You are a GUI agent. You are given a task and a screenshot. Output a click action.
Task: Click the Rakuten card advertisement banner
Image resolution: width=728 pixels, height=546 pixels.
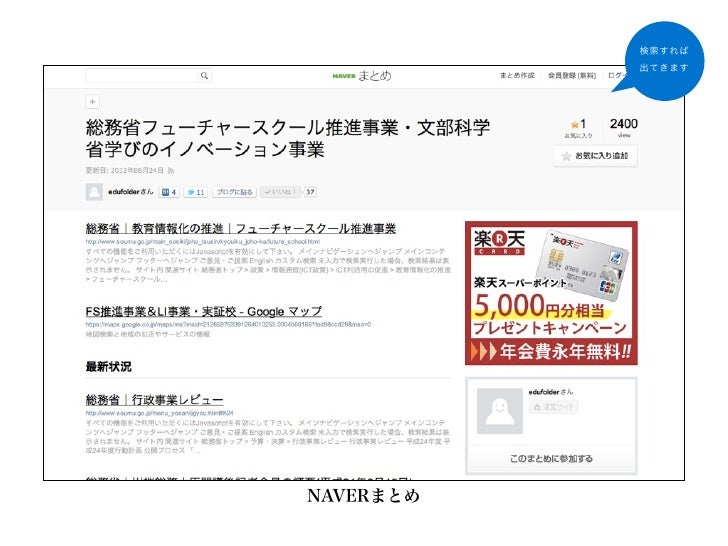[551, 293]
